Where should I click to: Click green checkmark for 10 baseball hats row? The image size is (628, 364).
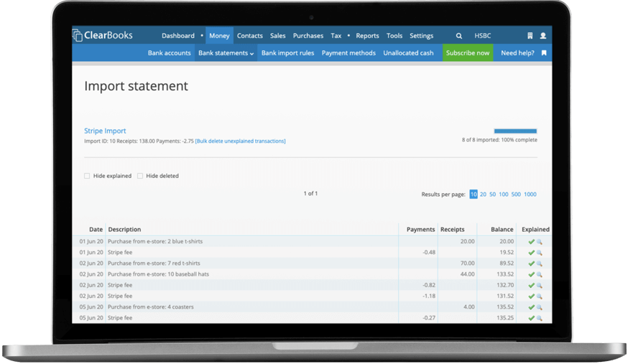tap(532, 274)
